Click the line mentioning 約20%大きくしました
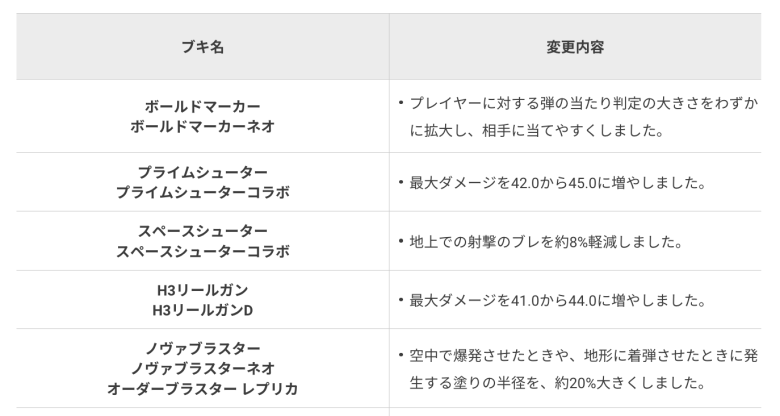This screenshot has width=780, height=416. coord(550,382)
